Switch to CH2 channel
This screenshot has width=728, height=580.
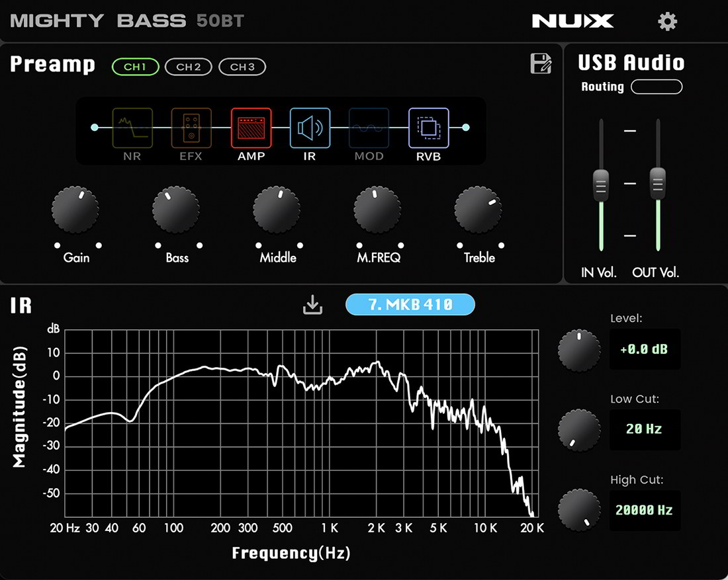(x=189, y=67)
